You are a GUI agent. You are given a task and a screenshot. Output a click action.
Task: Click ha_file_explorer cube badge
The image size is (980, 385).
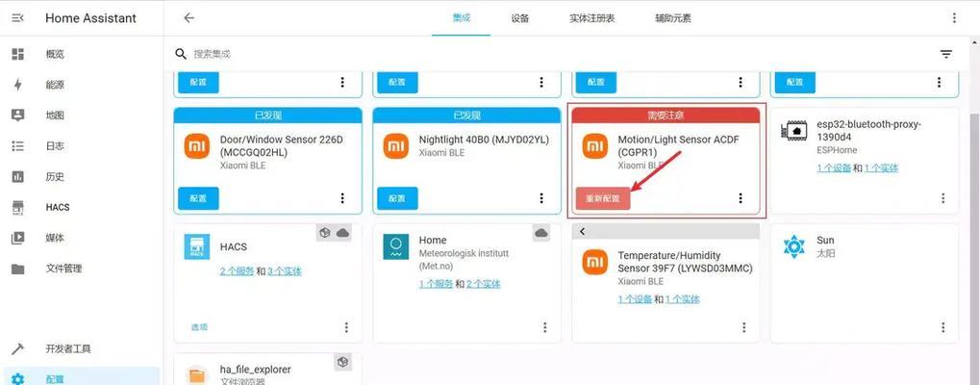(342, 362)
